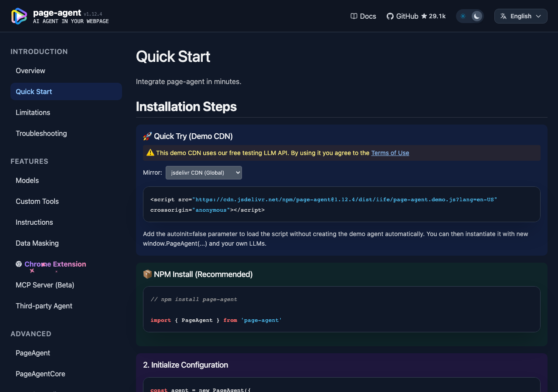Click the translate language icon
This screenshot has width=558, height=392.
504,16
